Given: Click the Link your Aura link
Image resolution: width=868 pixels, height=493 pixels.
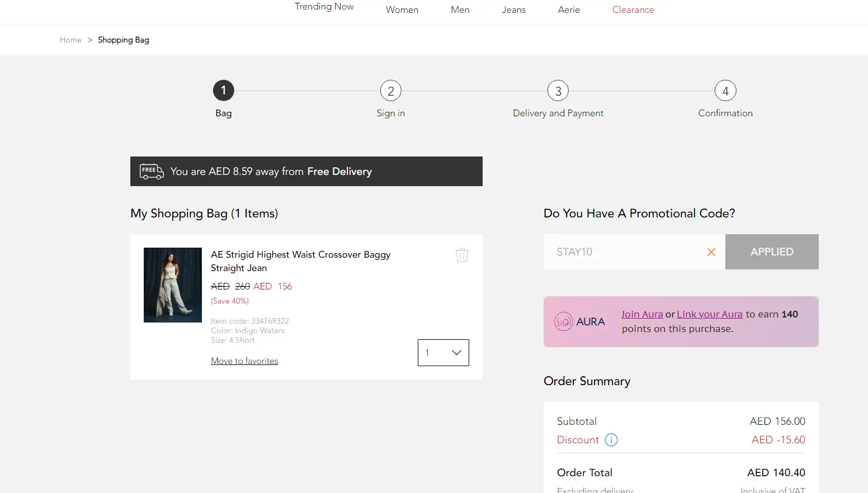Looking at the screenshot, I should click(x=709, y=314).
